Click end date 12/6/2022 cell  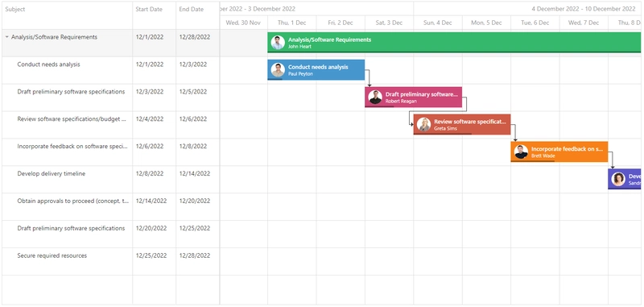point(198,125)
